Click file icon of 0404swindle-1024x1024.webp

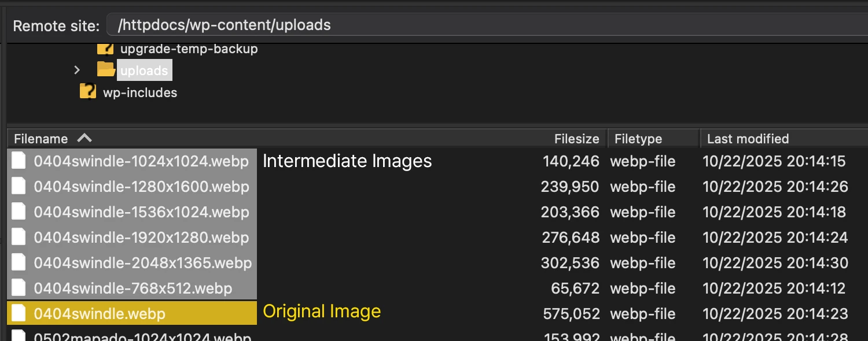(x=19, y=161)
